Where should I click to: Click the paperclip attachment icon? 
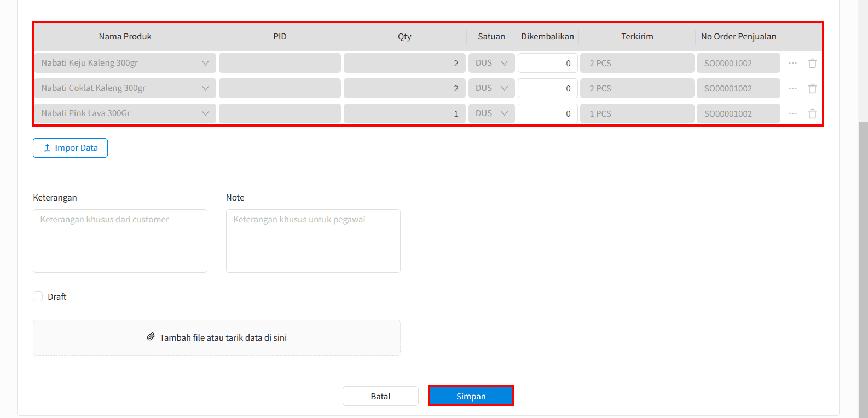tap(151, 337)
